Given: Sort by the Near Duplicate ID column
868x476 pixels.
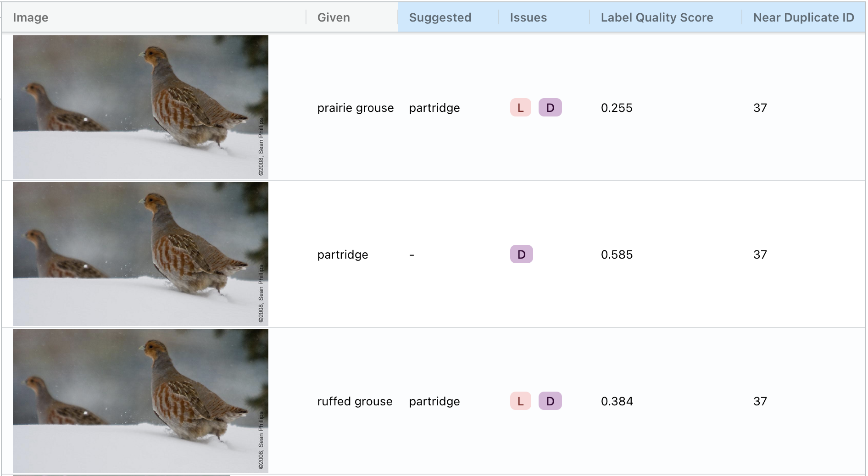Looking at the screenshot, I should pos(803,17).
